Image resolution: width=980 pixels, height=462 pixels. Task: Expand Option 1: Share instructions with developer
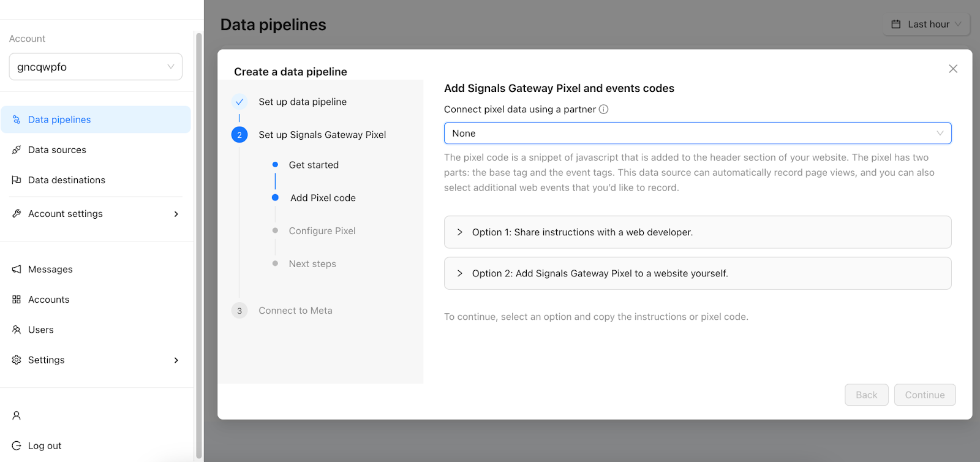coord(698,232)
